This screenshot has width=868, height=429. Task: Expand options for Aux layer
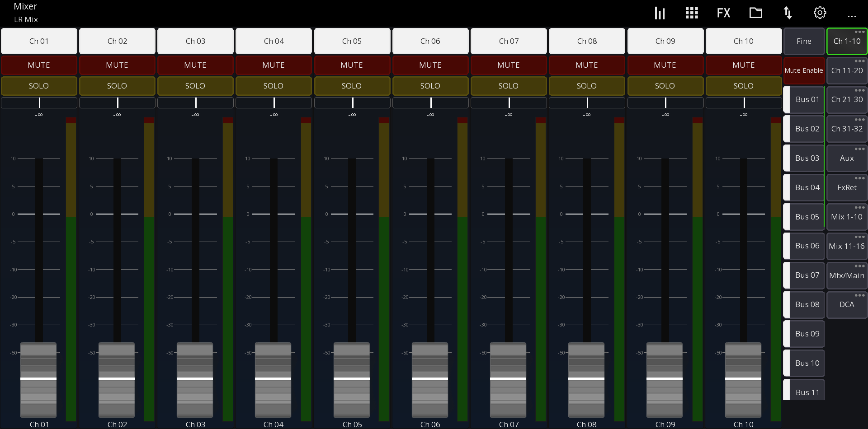pyautogui.click(x=860, y=149)
